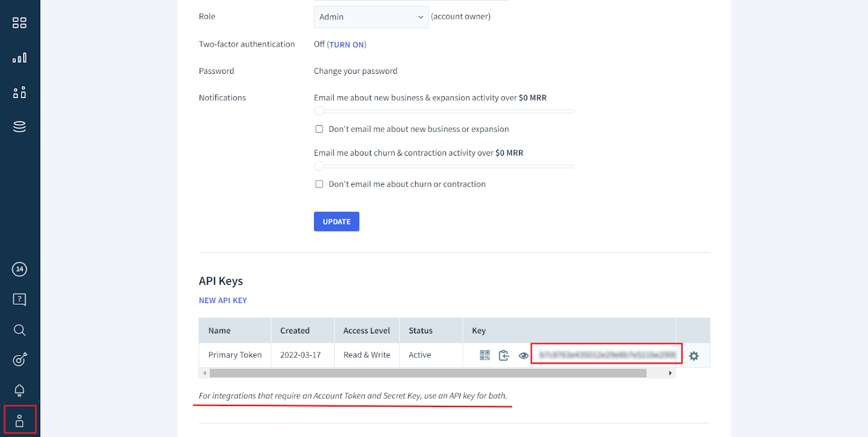Viewport: 868px width, 437px height.
Task: Check Don't email about new business or expansion
Action: point(320,129)
